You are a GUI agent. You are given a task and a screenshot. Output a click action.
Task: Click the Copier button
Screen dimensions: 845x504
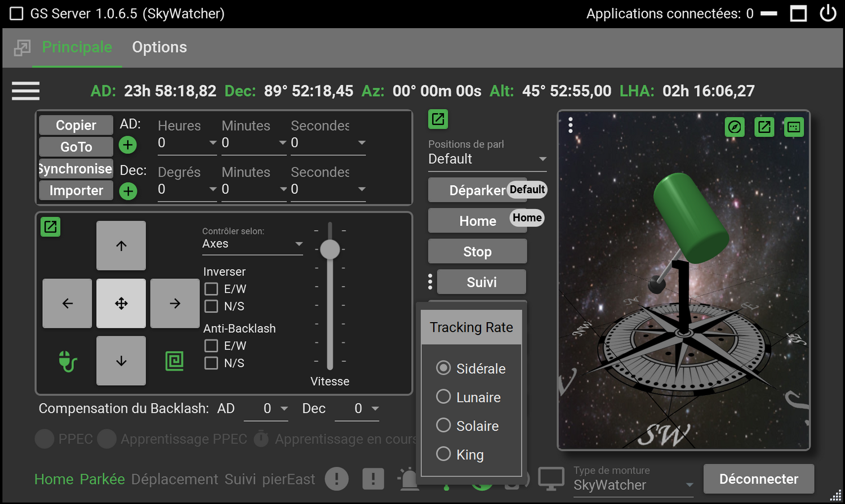pos(76,125)
